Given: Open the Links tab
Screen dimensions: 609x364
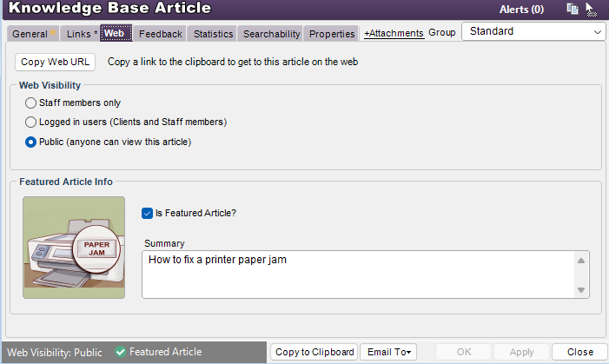Looking at the screenshot, I should click(79, 34).
